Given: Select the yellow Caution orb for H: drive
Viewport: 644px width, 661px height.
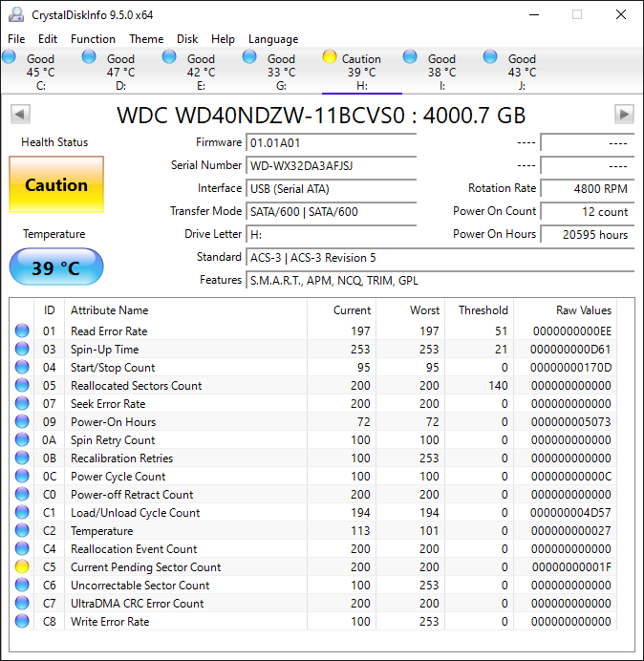Looking at the screenshot, I should (x=330, y=57).
